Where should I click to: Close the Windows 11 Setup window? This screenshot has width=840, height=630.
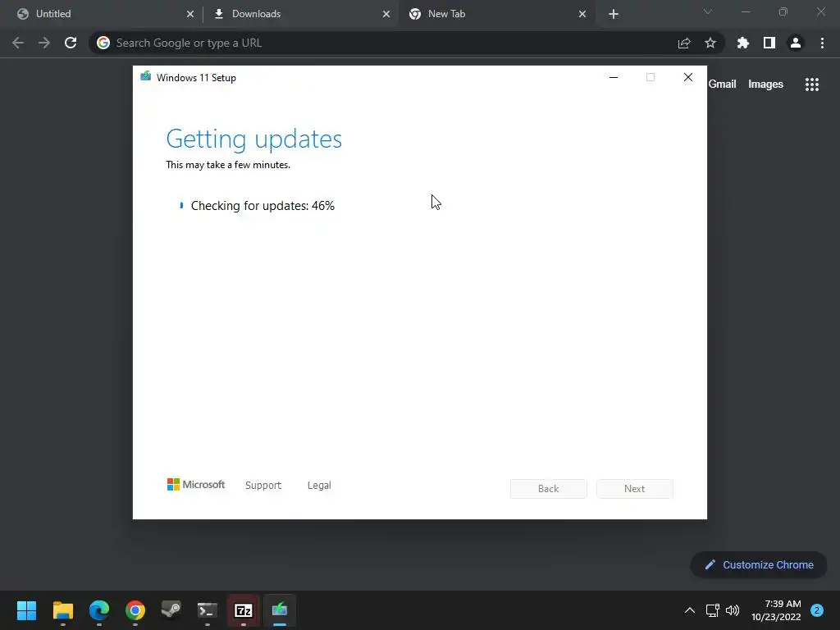click(688, 78)
